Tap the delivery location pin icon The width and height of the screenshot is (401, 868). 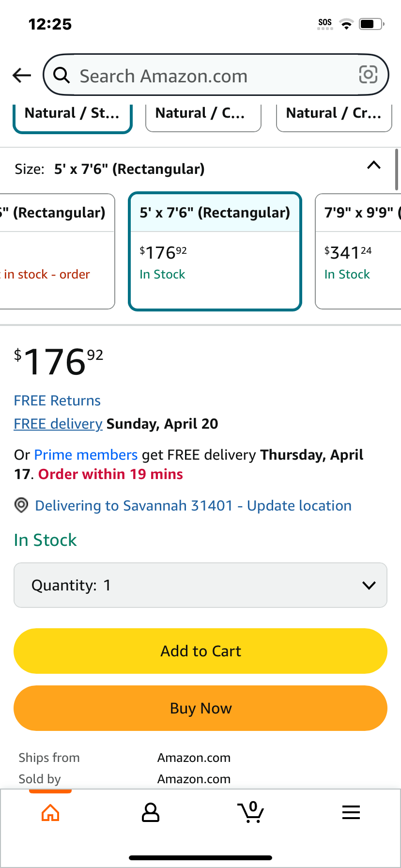[21, 505]
